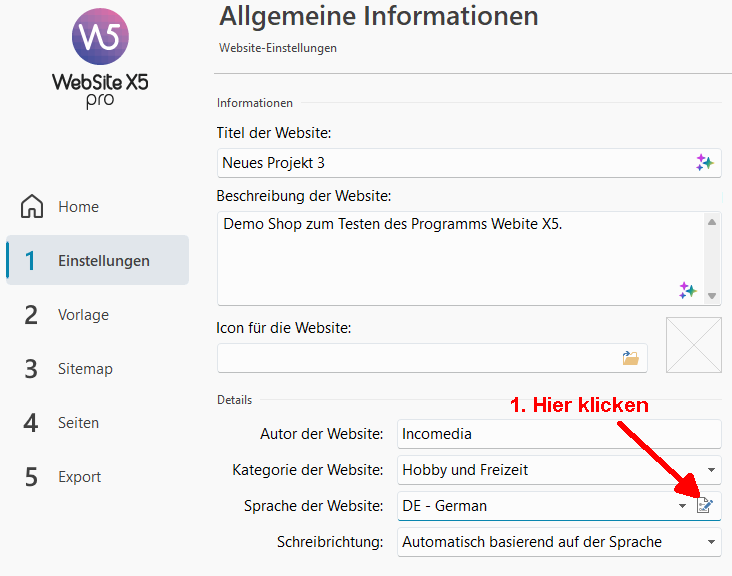Open step 3 Sitemap

point(84,369)
